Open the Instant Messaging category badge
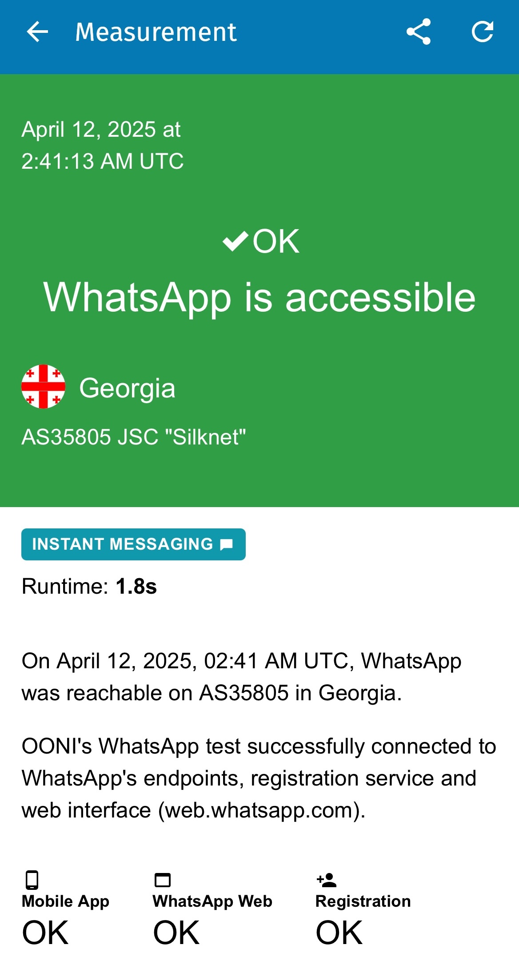 pos(133,544)
